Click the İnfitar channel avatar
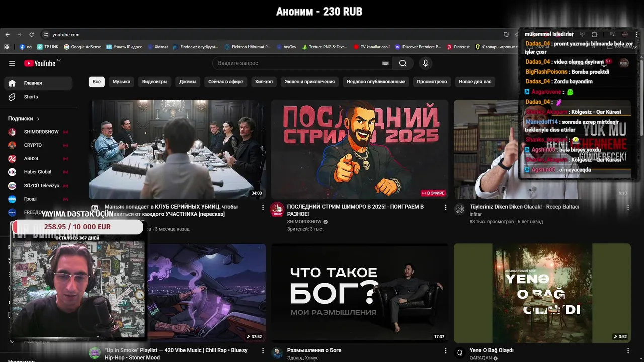The width and height of the screenshot is (644, 362). point(460,209)
